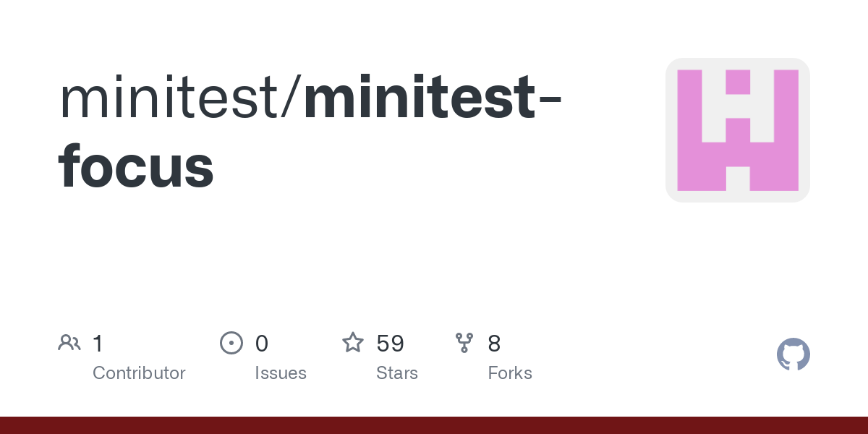Click the fork count 8
Screen dimensions: 868x434
point(494,344)
